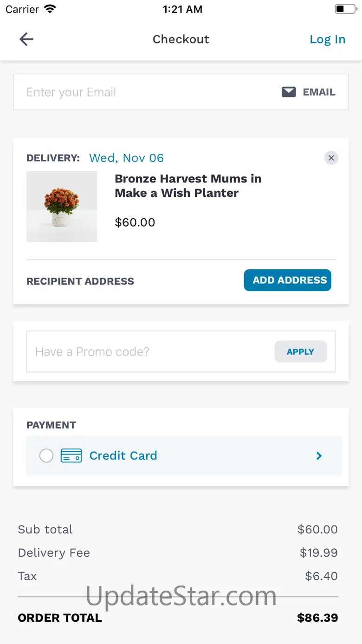Open the Bronze Harvest Mums product thumbnail
362x644 pixels.
tap(62, 207)
